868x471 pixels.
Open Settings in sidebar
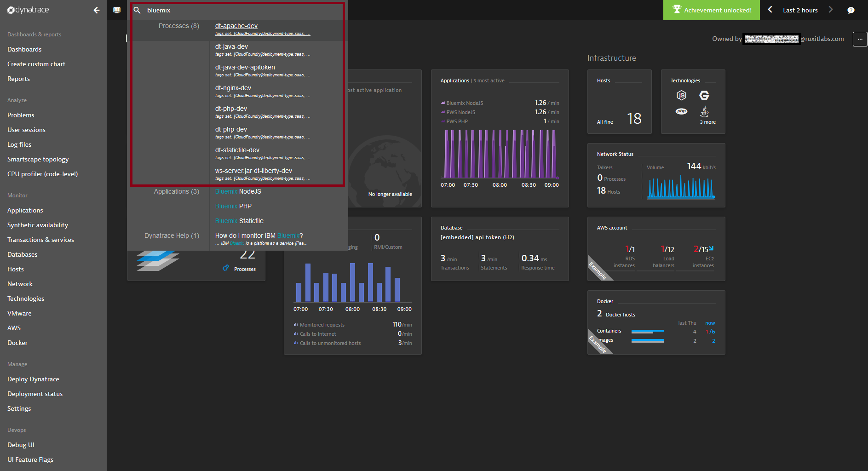[19, 408]
